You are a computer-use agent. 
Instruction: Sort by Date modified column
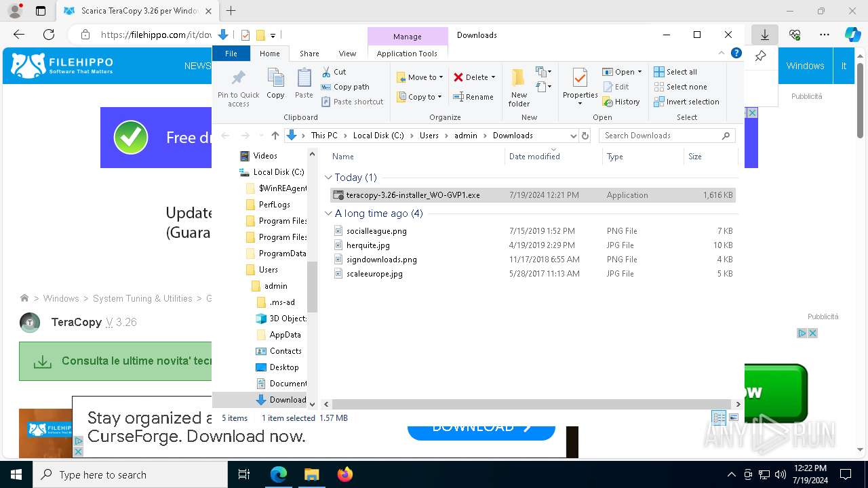553,157
